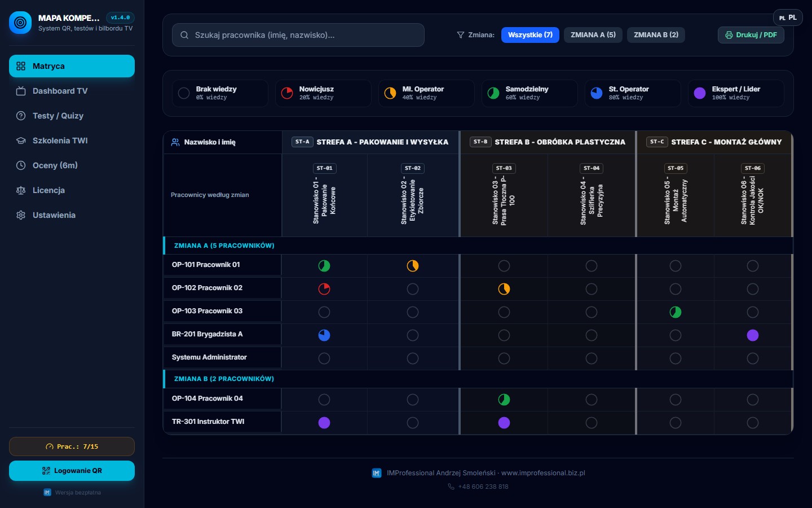The height and width of the screenshot is (508, 812).
Task: Click the Prac.: 7/15 counter badge
Action: pyautogui.click(x=72, y=446)
